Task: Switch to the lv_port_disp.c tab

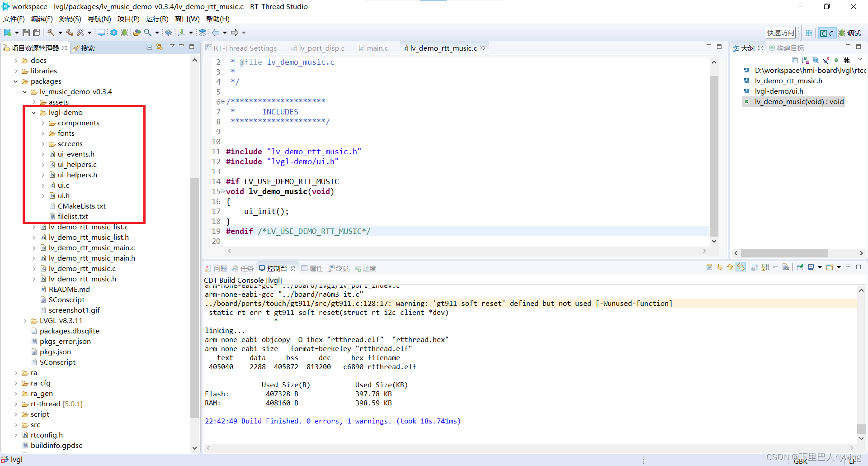Action: coord(318,48)
